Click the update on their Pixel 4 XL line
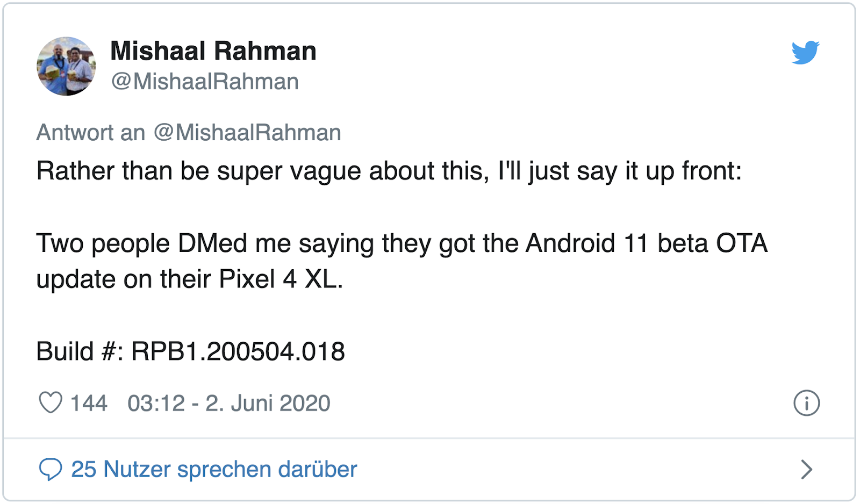This screenshot has height=504, width=860. tap(190, 279)
